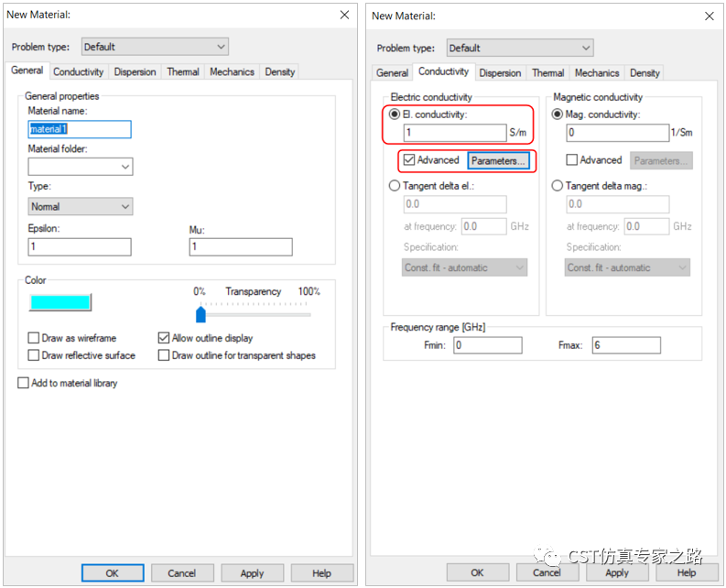The width and height of the screenshot is (726, 588).
Task: Enable Draw outline for transparent shapes
Action: [164, 355]
